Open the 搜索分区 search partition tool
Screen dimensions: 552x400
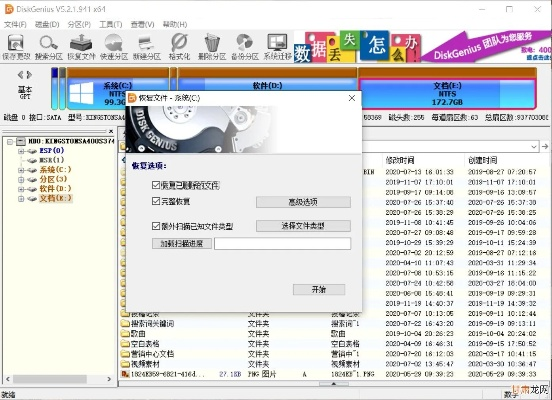pyautogui.click(x=49, y=47)
